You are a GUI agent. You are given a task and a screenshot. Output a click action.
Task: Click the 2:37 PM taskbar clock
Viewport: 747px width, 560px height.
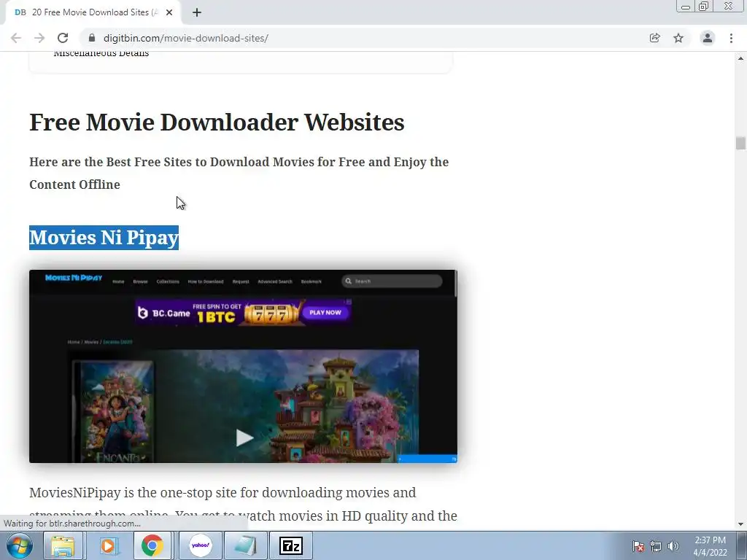[710, 546]
